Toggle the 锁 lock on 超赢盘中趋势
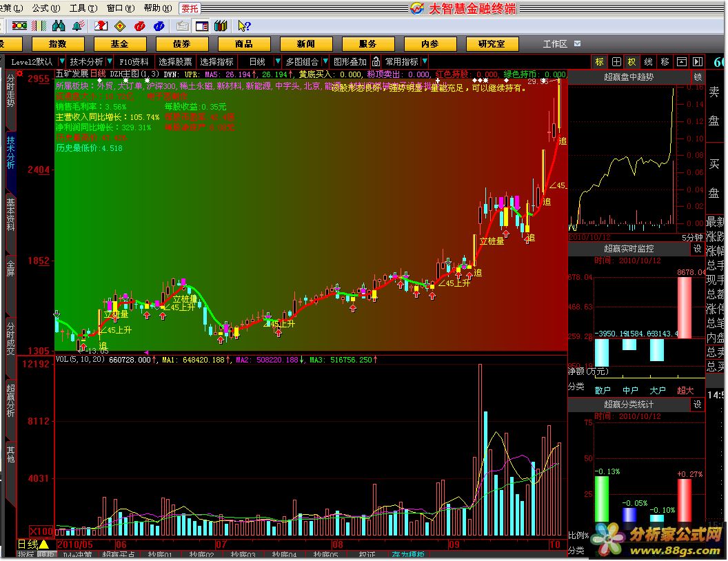Viewport: 728px width, 561px height. coord(698,77)
